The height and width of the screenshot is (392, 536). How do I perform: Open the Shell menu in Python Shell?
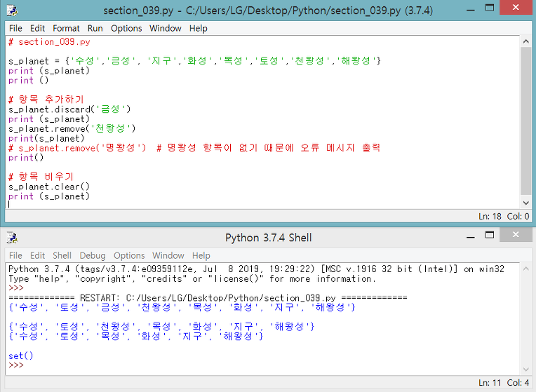[62, 256]
